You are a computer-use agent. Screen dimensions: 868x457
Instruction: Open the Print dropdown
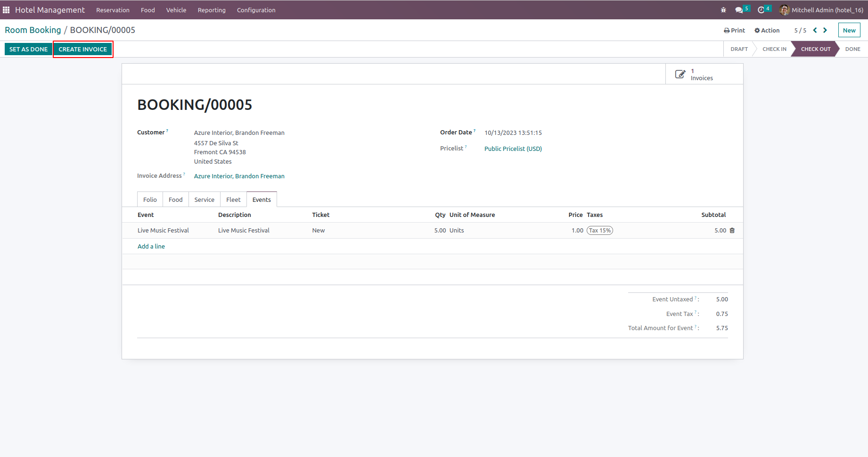[x=734, y=30]
